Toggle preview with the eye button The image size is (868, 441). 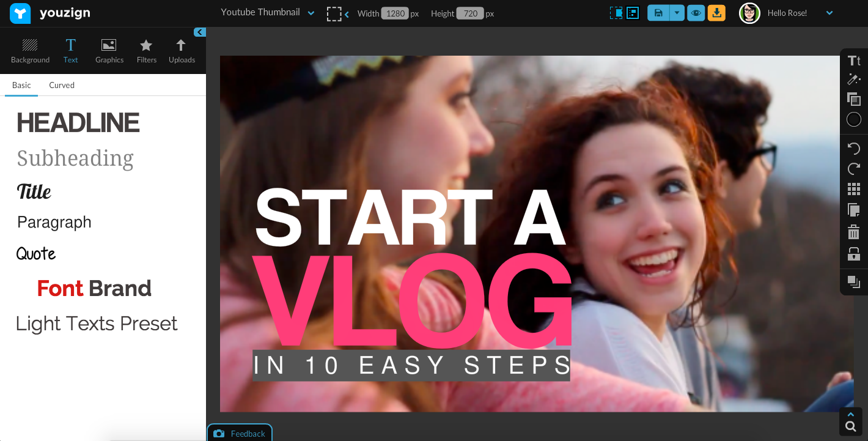(696, 13)
